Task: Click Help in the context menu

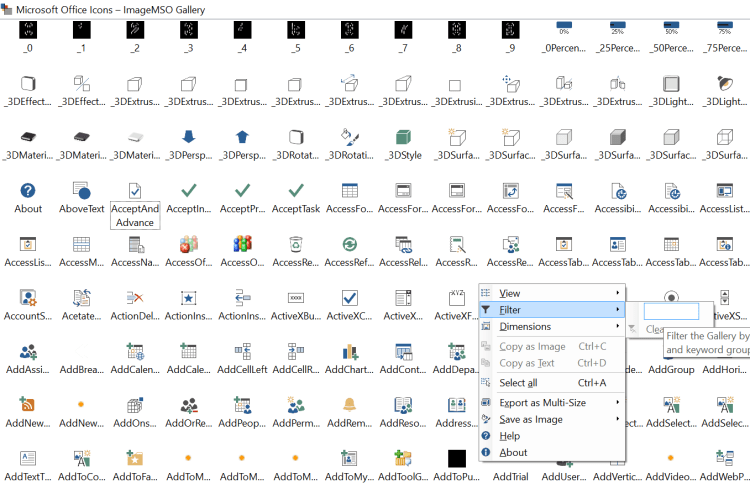Action: (x=510, y=436)
